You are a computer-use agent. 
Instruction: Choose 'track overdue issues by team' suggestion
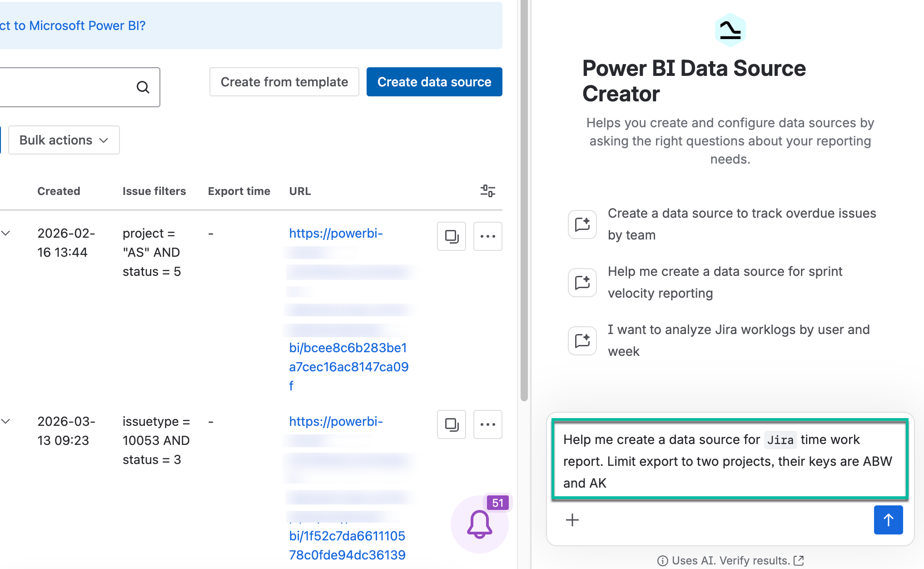(742, 224)
